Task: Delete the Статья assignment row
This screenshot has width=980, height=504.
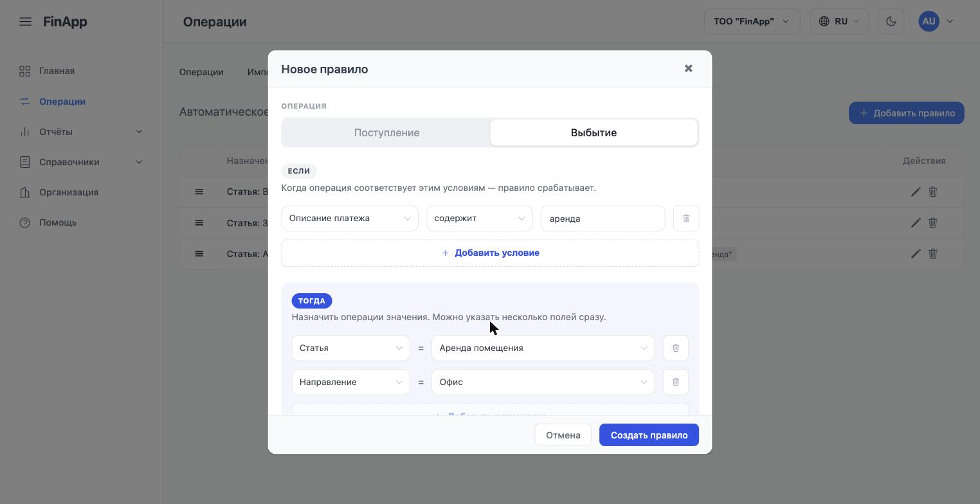Action: 676,348
